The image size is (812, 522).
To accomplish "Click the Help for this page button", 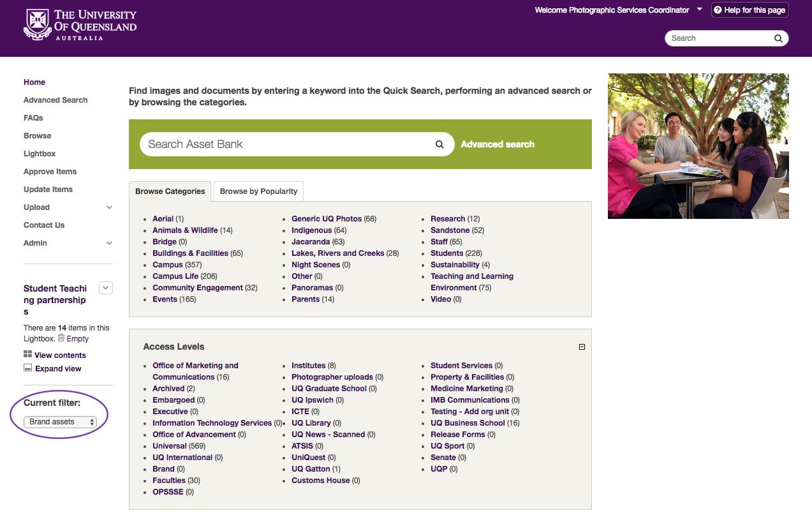I will (x=750, y=10).
